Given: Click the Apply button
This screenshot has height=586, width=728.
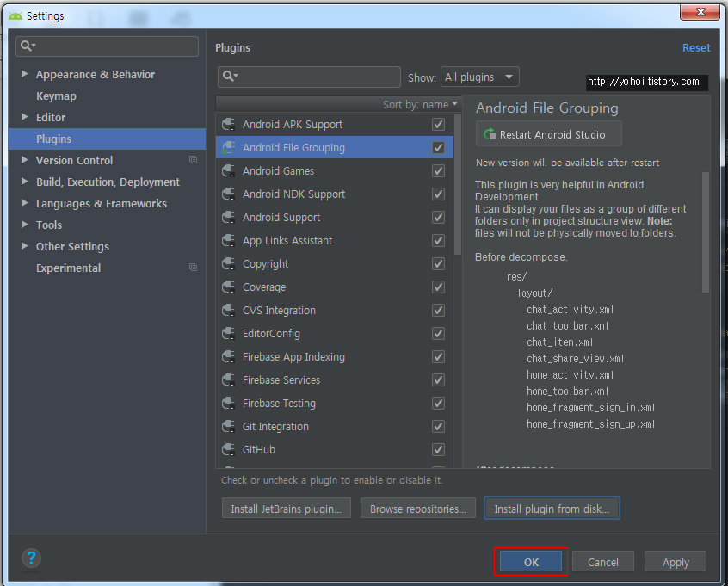Looking at the screenshot, I should pyautogui.click(x=676, y=562).
